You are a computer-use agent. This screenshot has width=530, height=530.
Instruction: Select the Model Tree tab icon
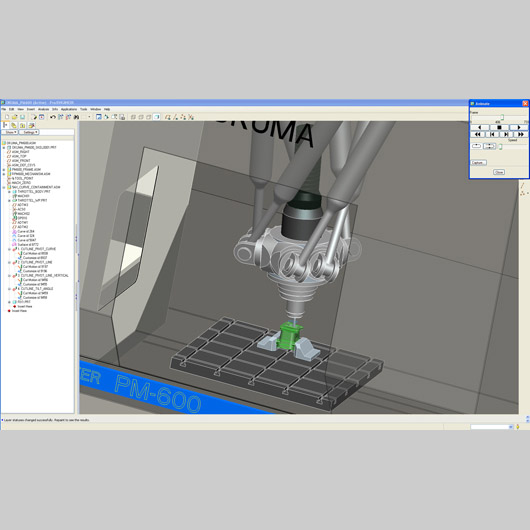(x=5, y=125)
